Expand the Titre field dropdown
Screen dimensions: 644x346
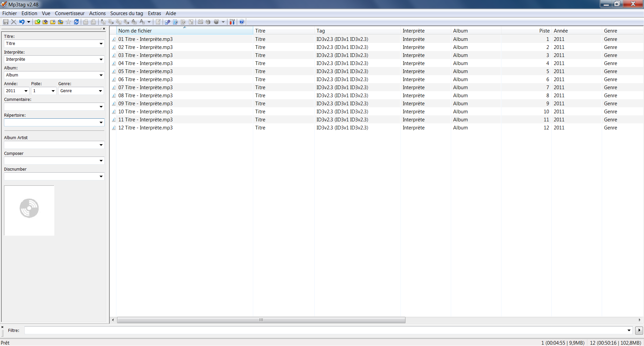(x=101, y=44)
